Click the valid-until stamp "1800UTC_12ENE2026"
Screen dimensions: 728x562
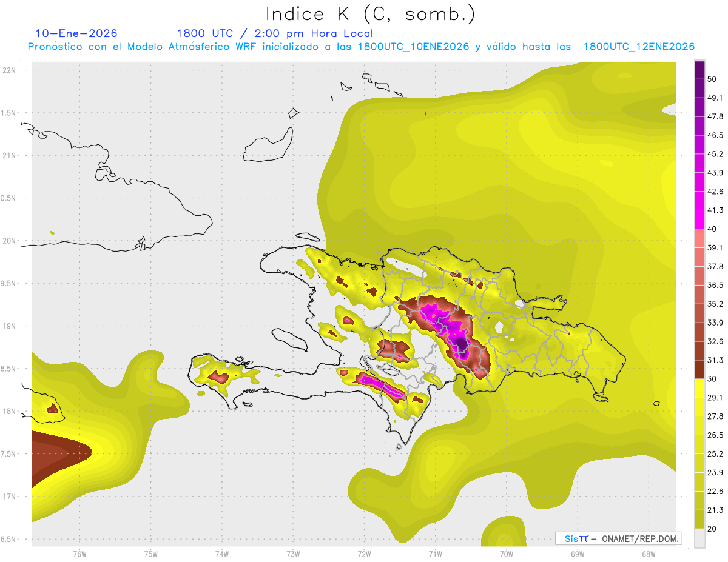point(639,47)
